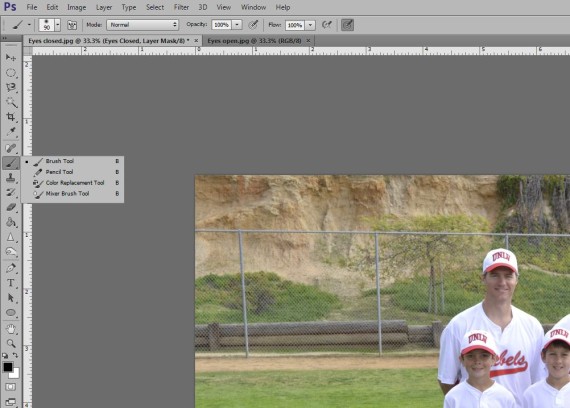
Task: Select the Crop tool
Action: coord(11,117)
